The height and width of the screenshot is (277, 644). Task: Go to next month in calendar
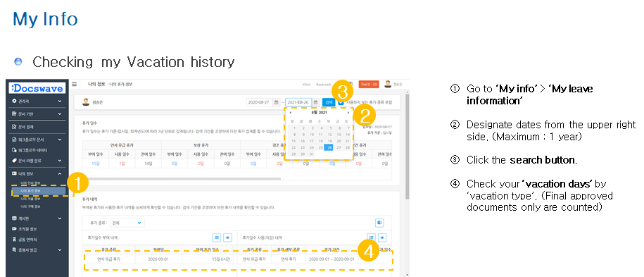coord(348,112)
